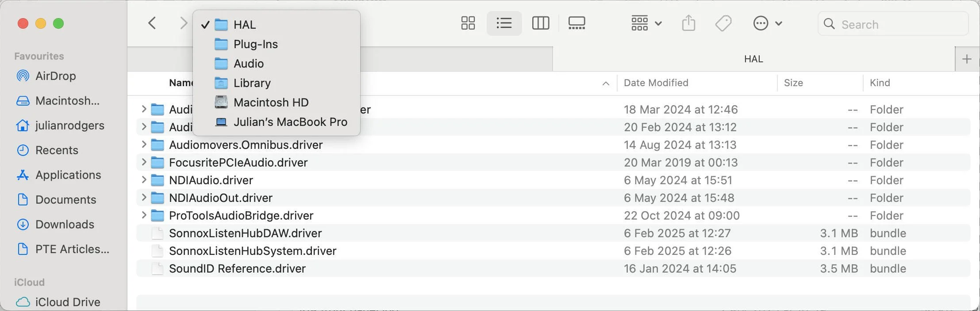Click 22 Oct 2024 at 09:00 date
Image resolution: width=980 pixels, height=311 pixels.
682,216
